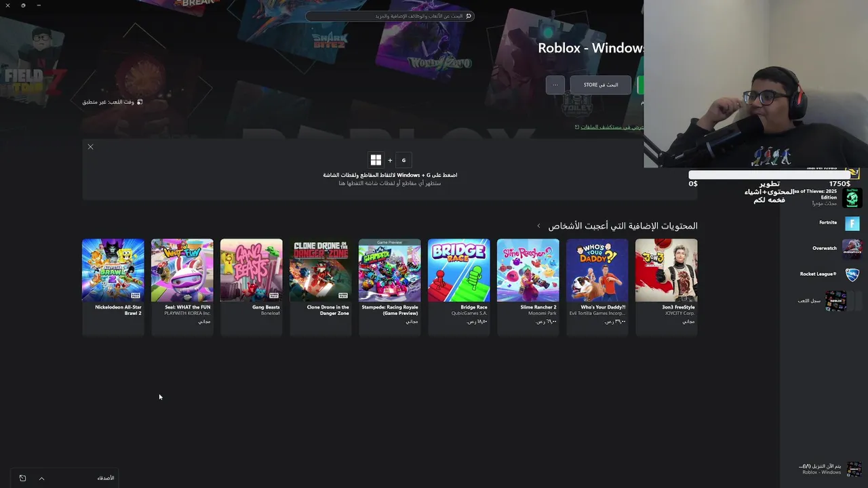
Task: Select Sea of Thieves icon in sidebar
Action: [852, 198]
